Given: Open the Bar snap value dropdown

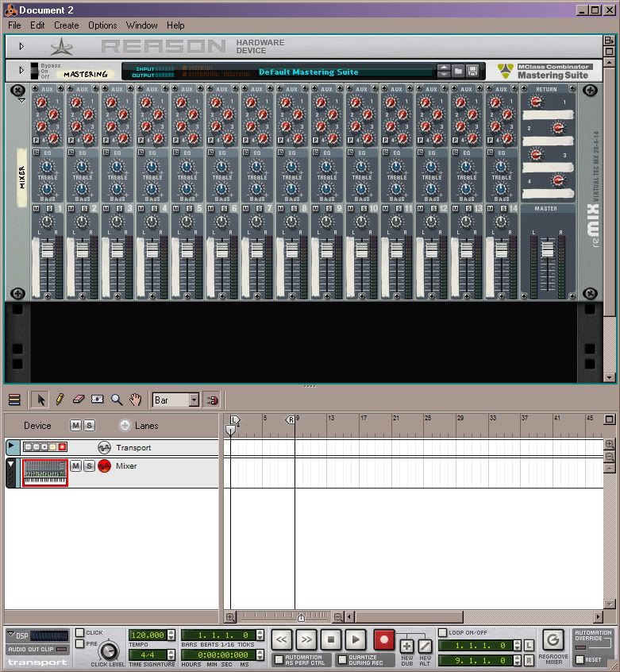Looking at the screenshot, I should 194,400.
